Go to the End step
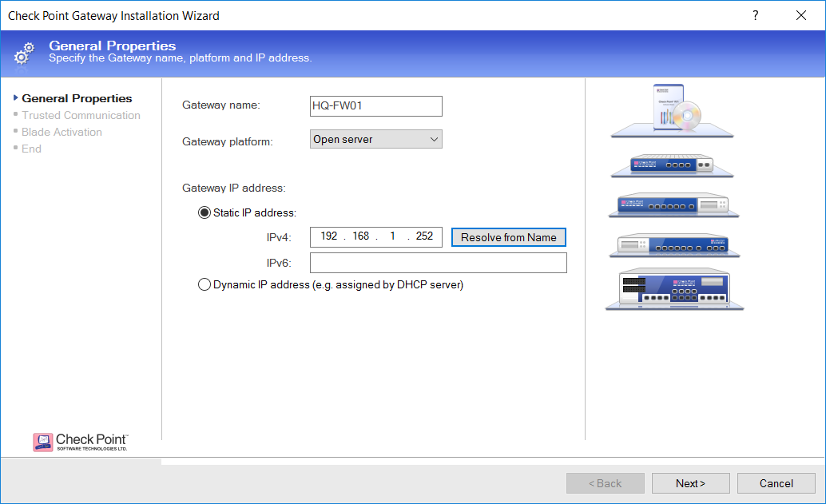The image size is (826, 504). tap(31, 149)
